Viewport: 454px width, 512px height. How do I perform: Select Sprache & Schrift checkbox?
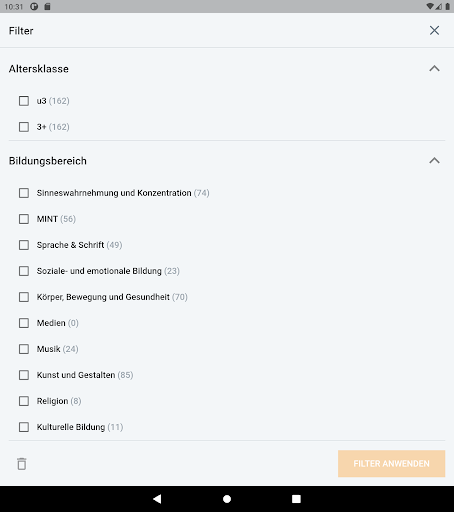click(x=24, y=245)
